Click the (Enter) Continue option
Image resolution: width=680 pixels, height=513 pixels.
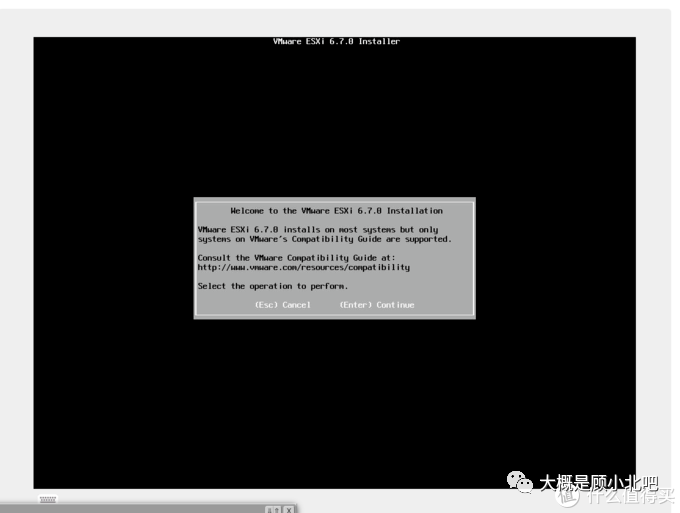click(377, 305)
